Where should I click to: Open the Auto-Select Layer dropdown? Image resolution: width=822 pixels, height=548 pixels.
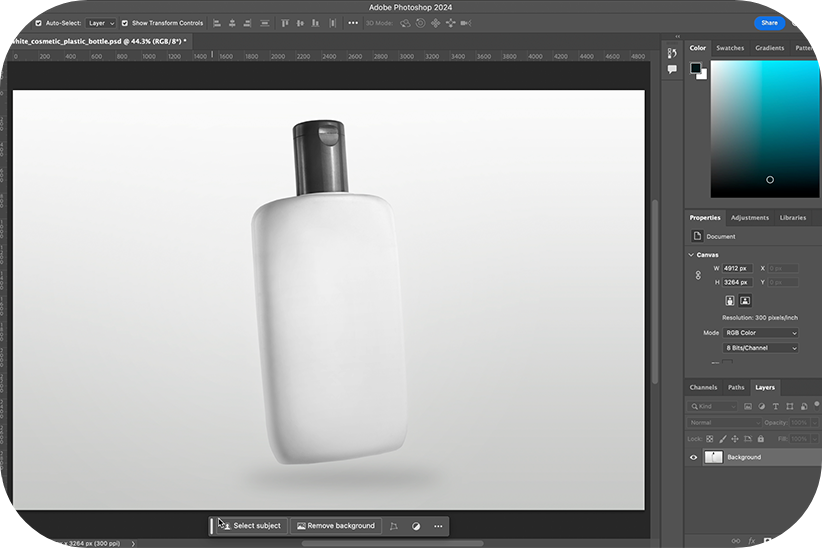[x=100, y=23]
